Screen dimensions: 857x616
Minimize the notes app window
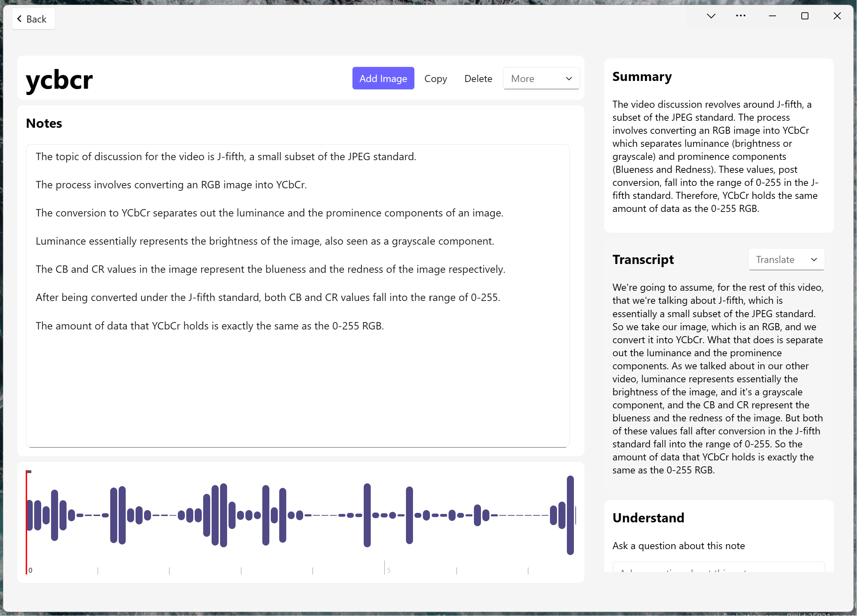tap(772, 16)
